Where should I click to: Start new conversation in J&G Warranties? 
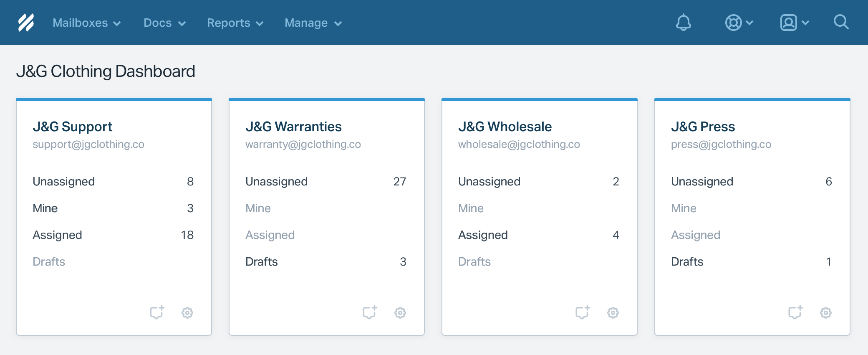(x=370, y=312)
